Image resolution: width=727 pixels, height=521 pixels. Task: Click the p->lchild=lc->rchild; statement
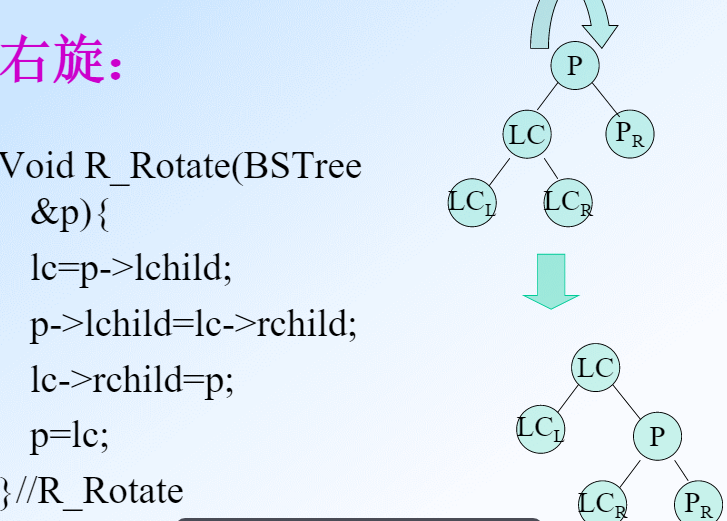pos(193,324)
